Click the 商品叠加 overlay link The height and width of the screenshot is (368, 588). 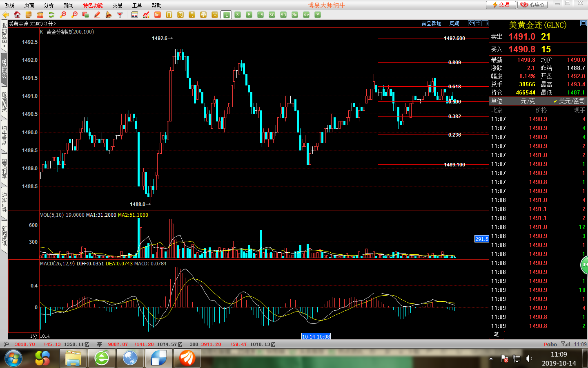pos(431,24)
